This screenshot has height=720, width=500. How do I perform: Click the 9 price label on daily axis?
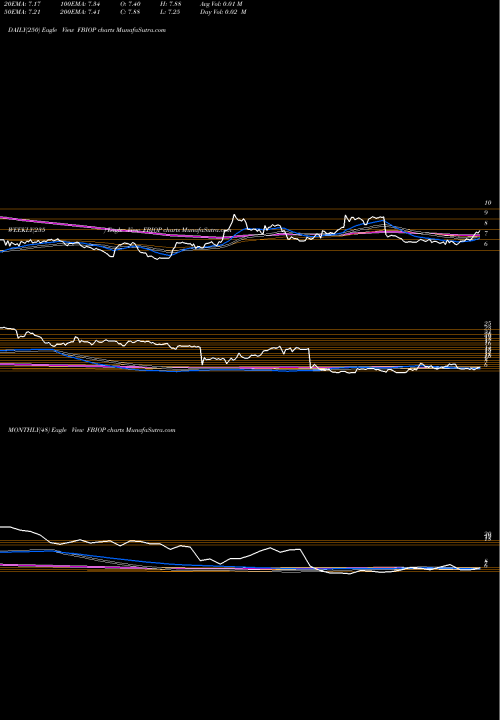486,213
